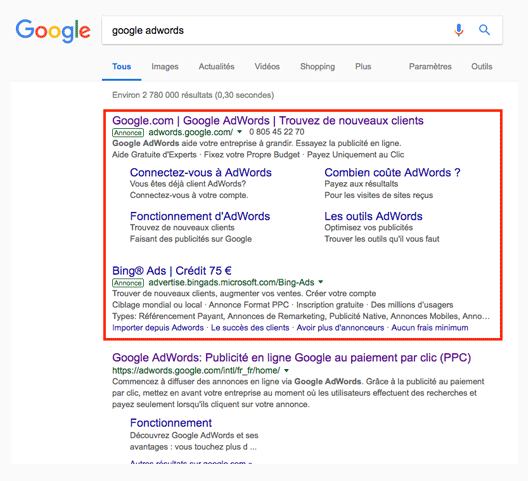The image size is (528, 481).
Task: Expand dropdown arrow next to adwords.google.com/intl/fr_fr/home/
Action: [286, 371]
